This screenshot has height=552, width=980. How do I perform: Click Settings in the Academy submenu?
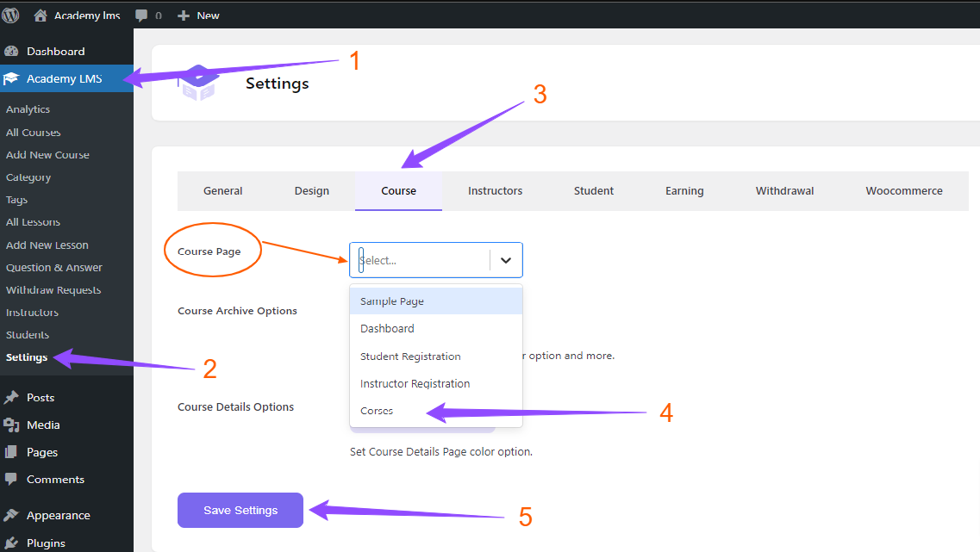[x=26, y=357]
